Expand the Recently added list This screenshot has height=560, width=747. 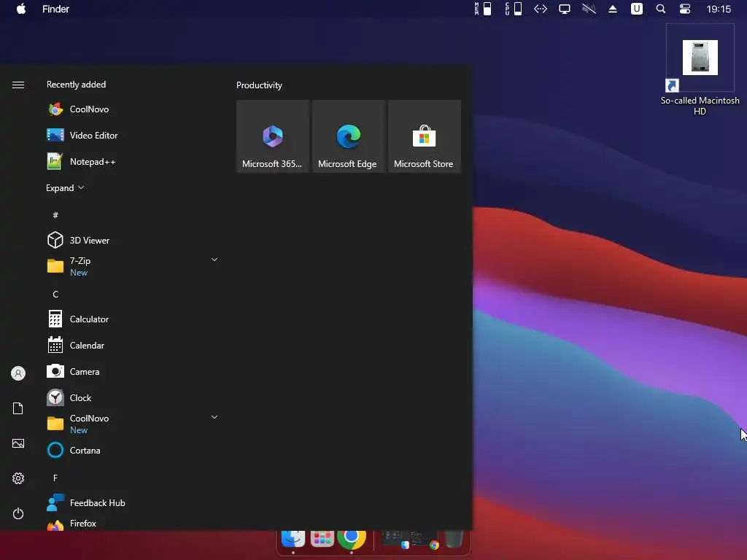tap(65, 188)
